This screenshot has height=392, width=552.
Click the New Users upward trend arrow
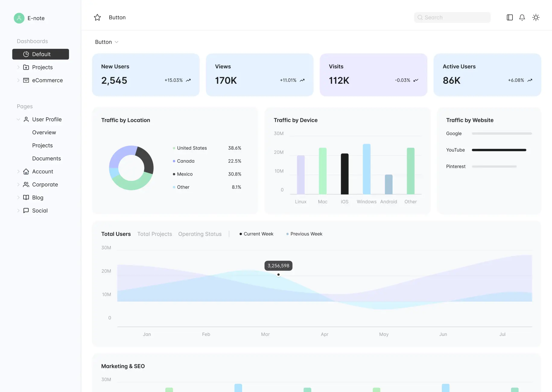(x=188, y=80)
